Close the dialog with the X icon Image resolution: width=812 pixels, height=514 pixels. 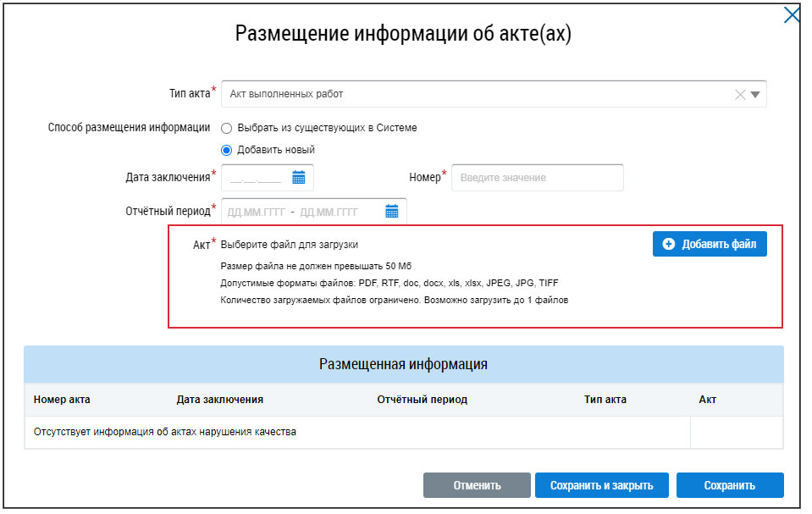tap(792, 15)
